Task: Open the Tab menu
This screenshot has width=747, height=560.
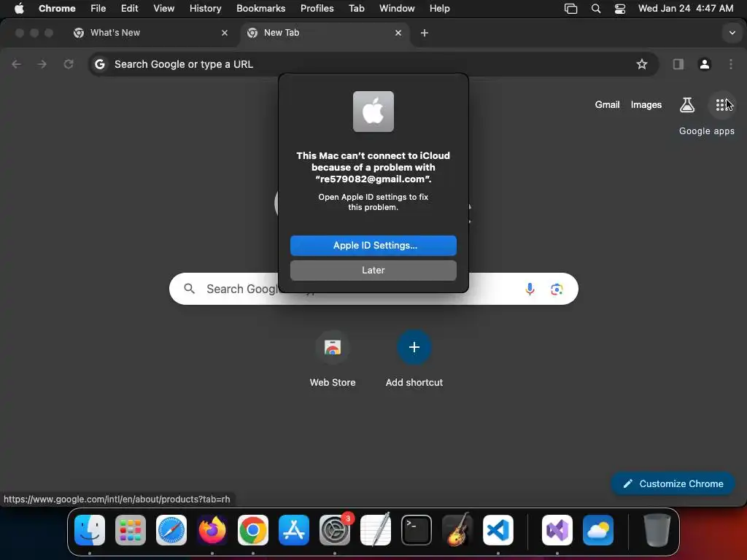Action: coord(356,9)
